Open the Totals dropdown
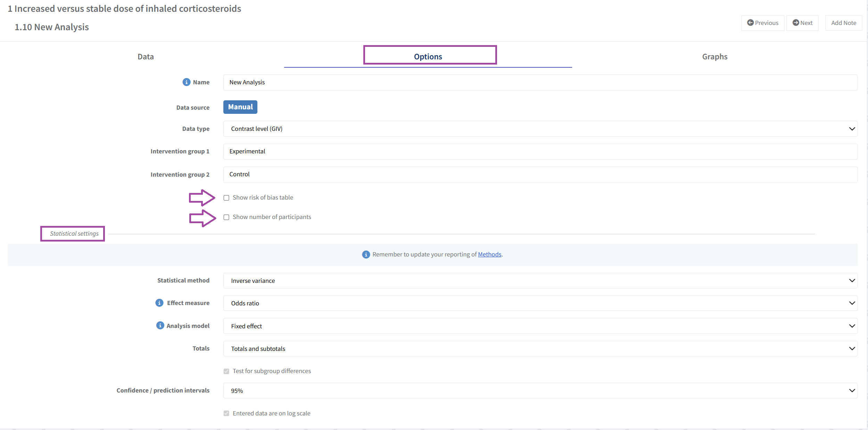 (x=540, y=349)
